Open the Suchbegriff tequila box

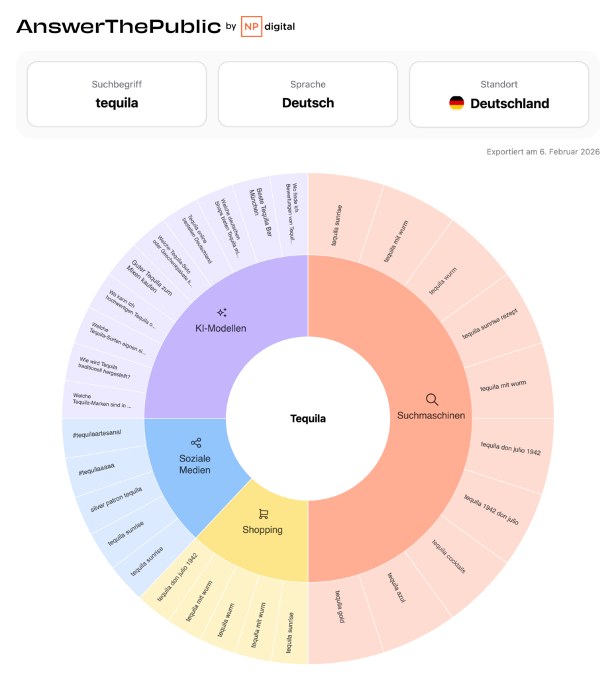[117, 94]
